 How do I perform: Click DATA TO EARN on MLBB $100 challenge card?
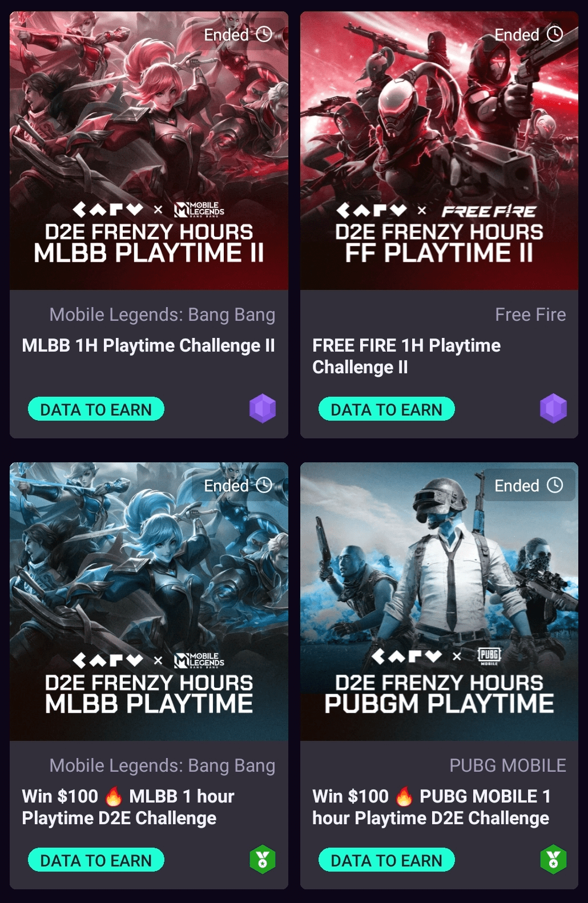click(96, 860)
